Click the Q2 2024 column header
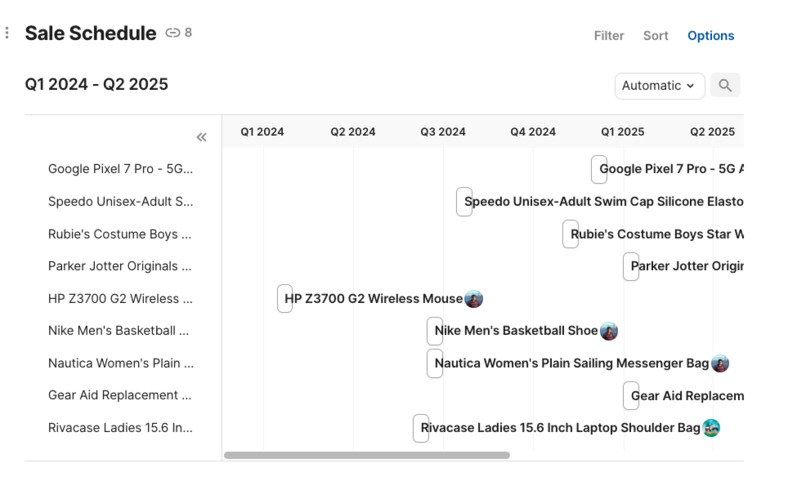Screen dimensions: 806x490 tap(353, 132)
